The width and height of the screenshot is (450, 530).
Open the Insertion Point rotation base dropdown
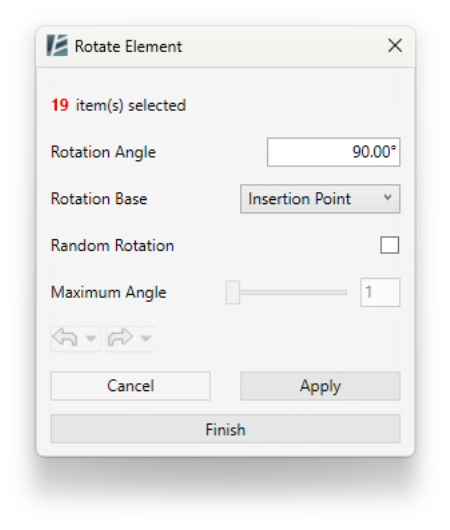tap(320, 199)
